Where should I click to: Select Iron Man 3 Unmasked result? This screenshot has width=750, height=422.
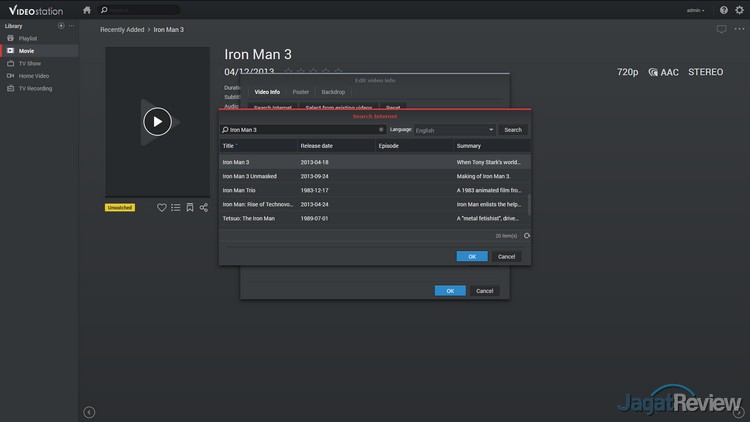pyautogui.click(x=374, y=176)
